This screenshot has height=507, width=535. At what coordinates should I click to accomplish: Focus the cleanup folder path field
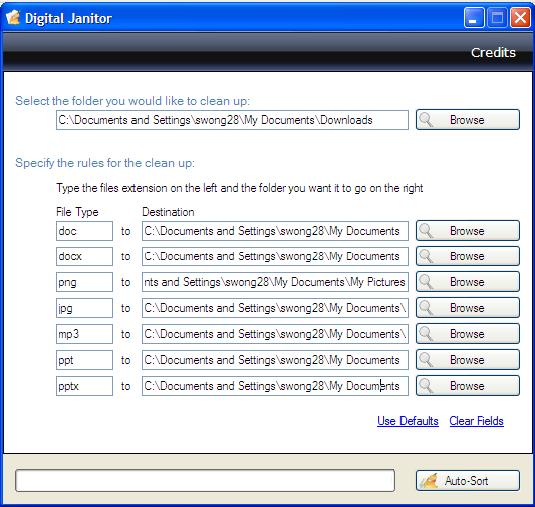click(x=232, y=120)
